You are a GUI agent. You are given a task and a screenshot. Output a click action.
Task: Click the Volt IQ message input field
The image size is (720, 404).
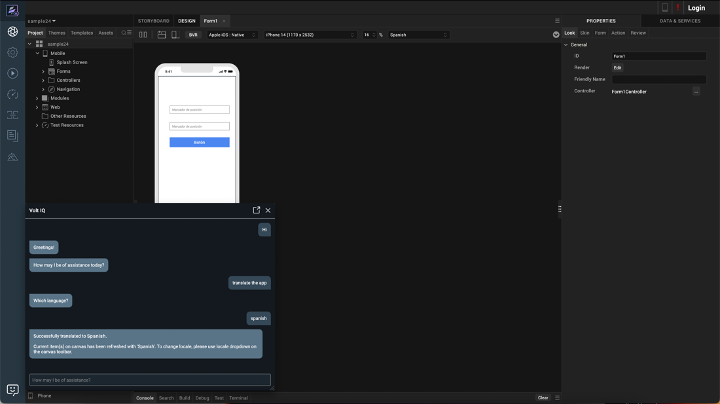click(150, 380)
